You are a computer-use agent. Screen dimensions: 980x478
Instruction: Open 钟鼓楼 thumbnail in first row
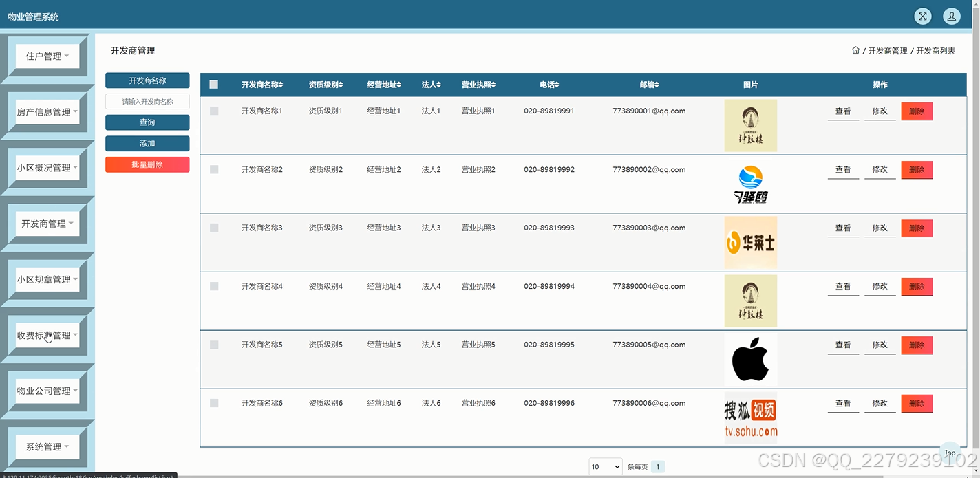[x=750, y=125]
